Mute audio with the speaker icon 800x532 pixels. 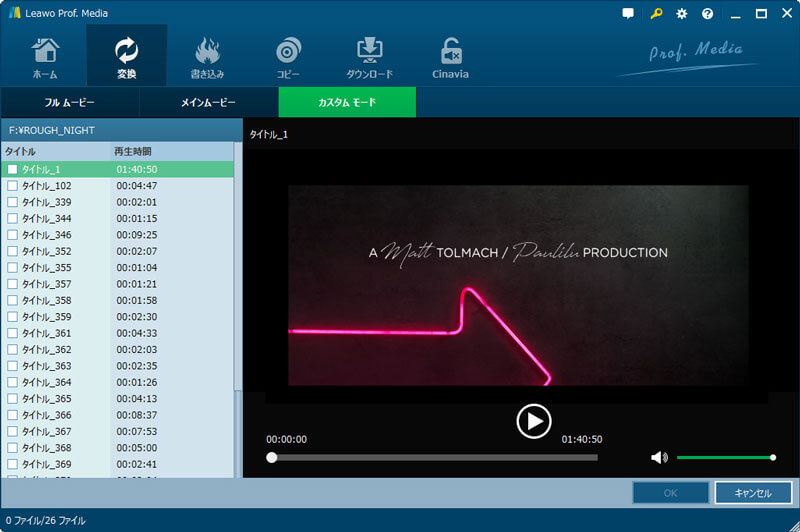(x=658, y=457)
